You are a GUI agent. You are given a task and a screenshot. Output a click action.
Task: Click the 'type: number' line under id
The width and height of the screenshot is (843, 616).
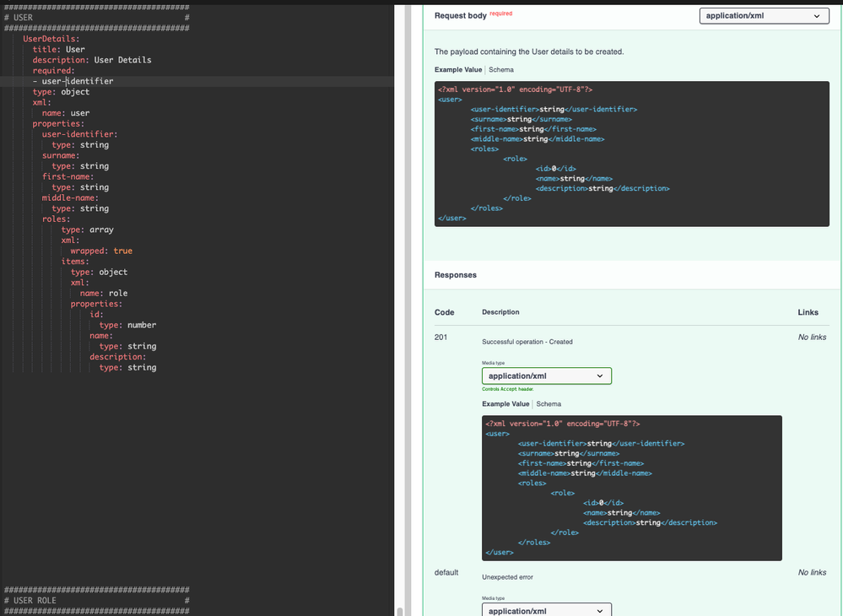[127, 325]
